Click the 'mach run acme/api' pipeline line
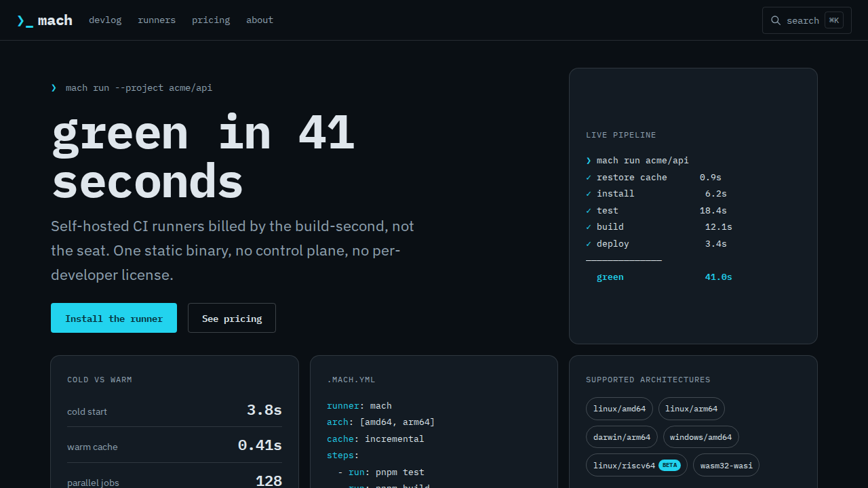 pyautogui.click(x=643, y=161)
